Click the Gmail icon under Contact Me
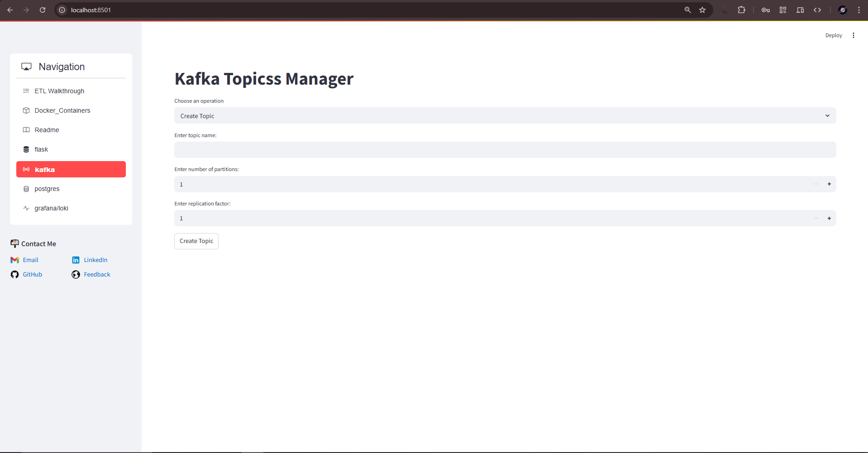This screenshot has width=868, height=453. point(14,260)
